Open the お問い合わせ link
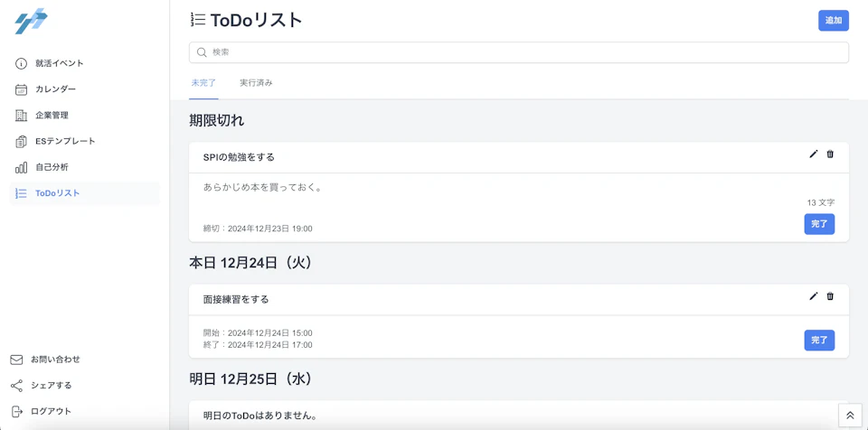 tap(45, 360)
